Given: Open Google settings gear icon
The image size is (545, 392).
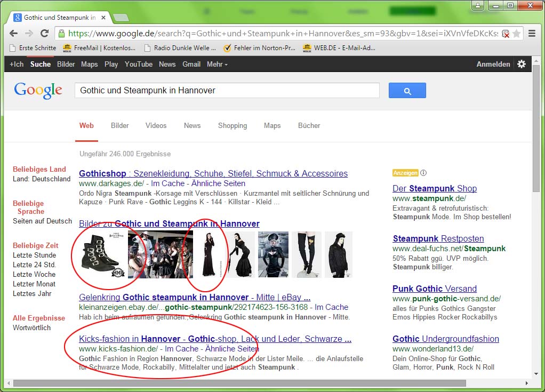Looking at the screenshot, I should 522,64.
